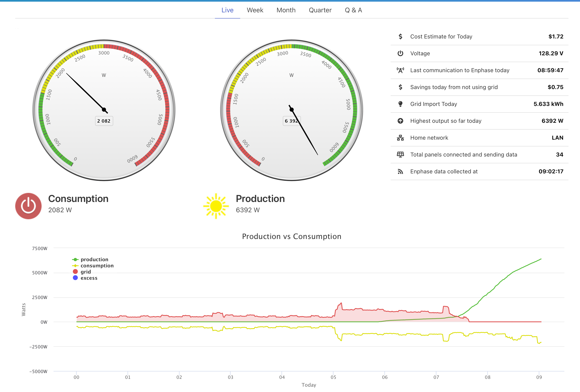Image resolution: width=580 pixels, height=392 pixels.
Task: Click the antenna icon for Enphase communication
Action: [400, 70]
